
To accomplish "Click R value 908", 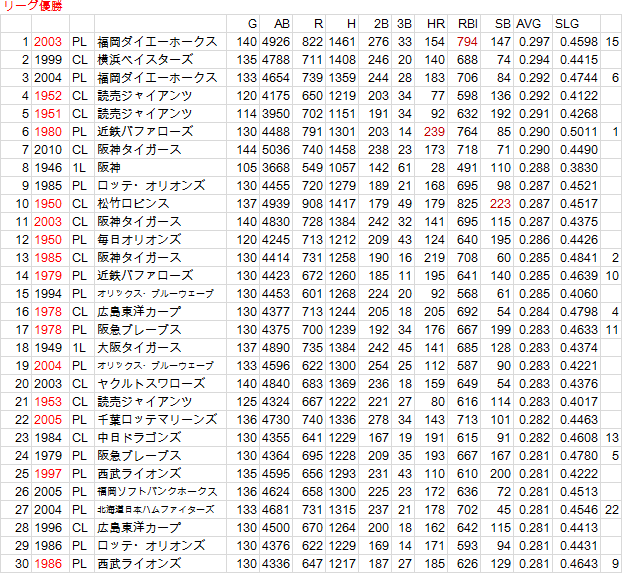I will (x=312, y=204).
